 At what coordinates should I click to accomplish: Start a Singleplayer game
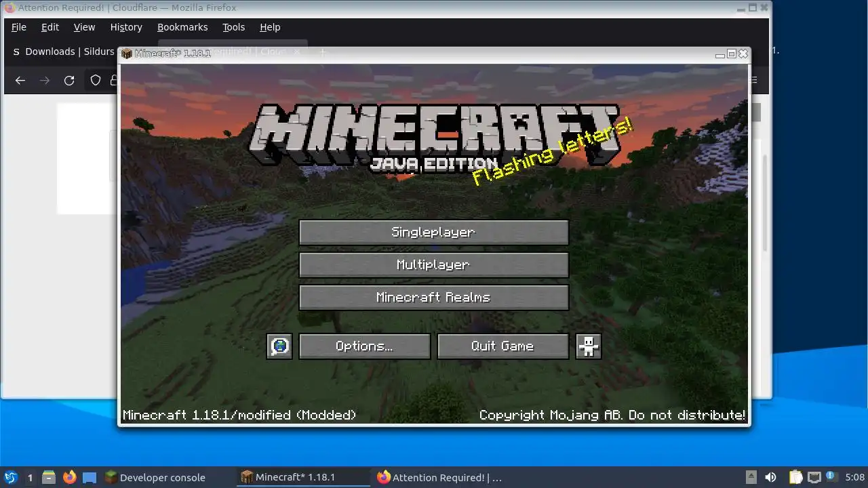pyautogui.click(x=433, y=232)
